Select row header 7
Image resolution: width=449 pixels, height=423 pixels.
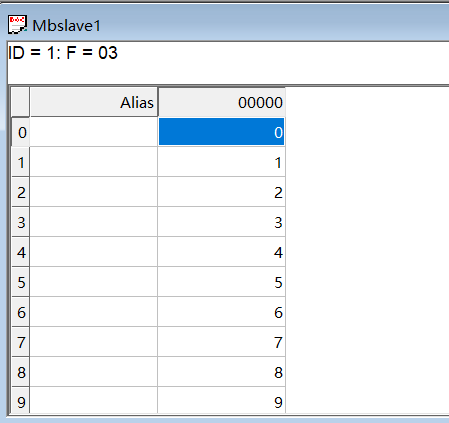pos(21,342)
